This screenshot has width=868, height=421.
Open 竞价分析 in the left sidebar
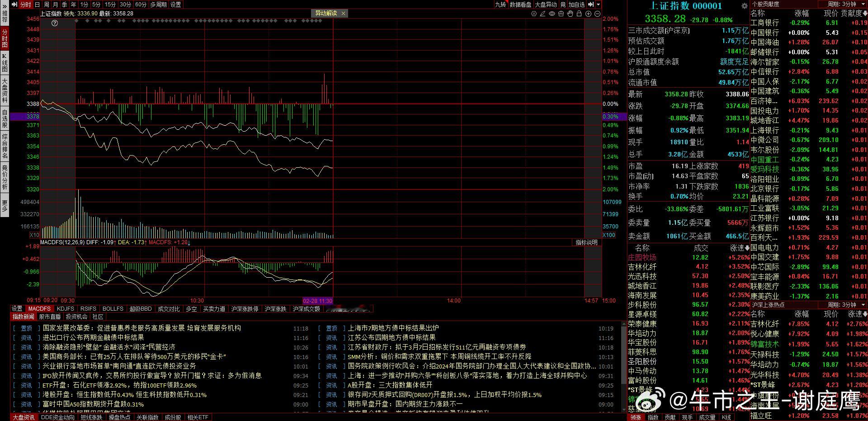(x=5, y=177)
